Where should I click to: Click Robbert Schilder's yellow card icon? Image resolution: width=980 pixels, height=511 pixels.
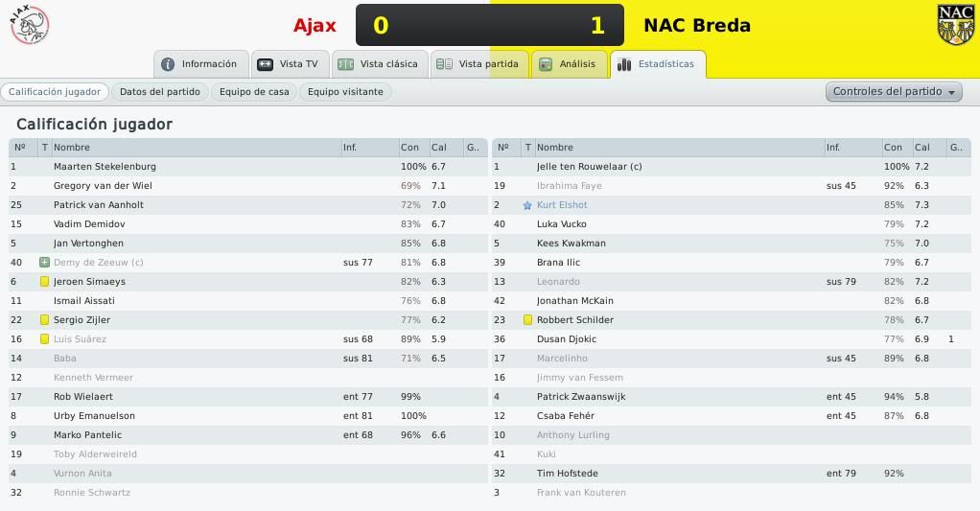[527, 320]
